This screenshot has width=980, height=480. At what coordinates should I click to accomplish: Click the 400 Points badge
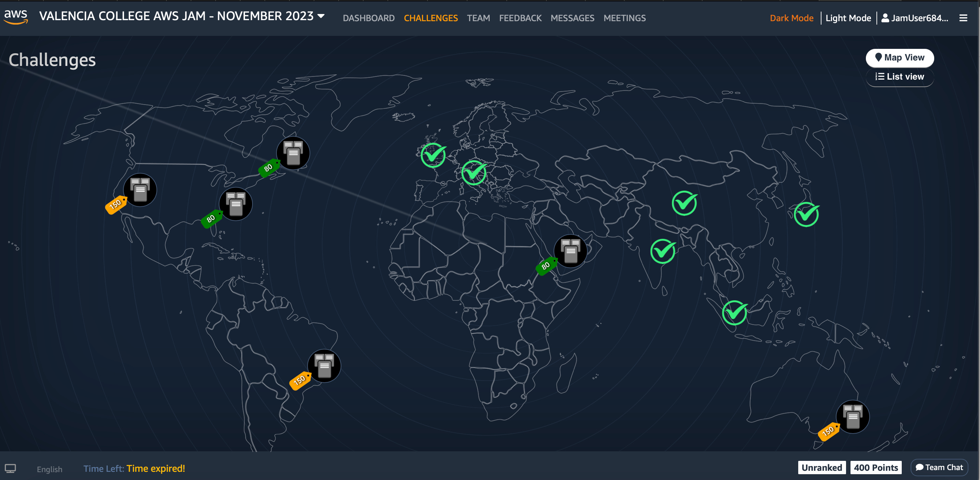[876, 467]
